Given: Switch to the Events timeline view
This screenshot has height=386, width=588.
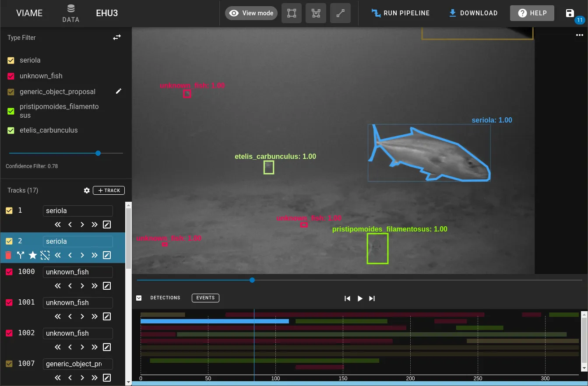Looking at the screenshot, I should tap(205, 298).
